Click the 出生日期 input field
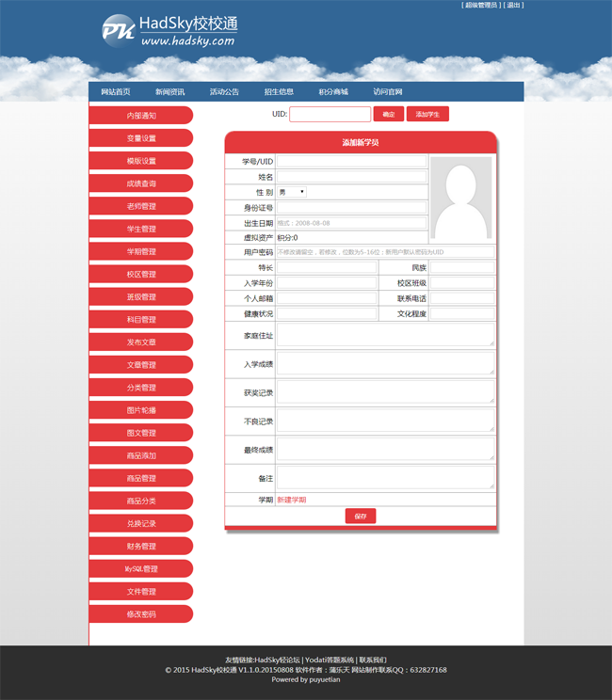Viewport: 612px width, 700px height. click(x=351, y=223)
